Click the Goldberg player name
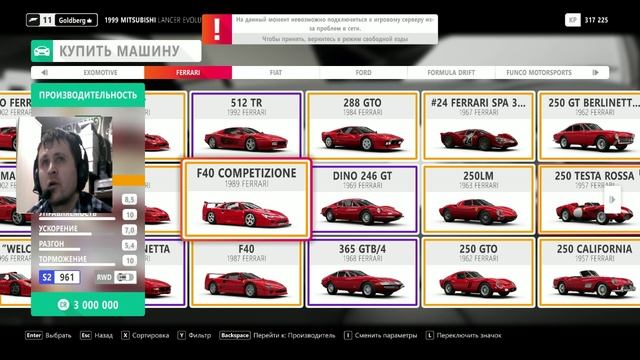The height and width of the screenshot is (360, 640). (x=75, y=20)
